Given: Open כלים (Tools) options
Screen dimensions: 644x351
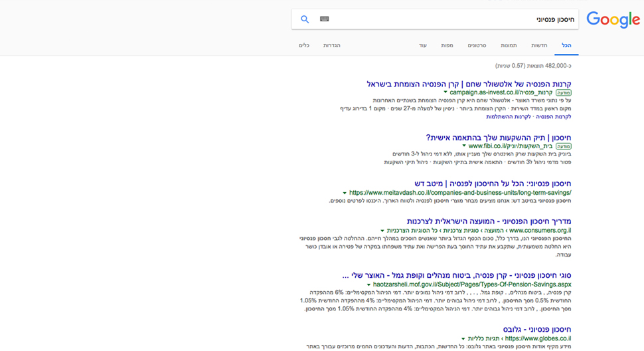Looking at the screenshot, I should [304, 46].
